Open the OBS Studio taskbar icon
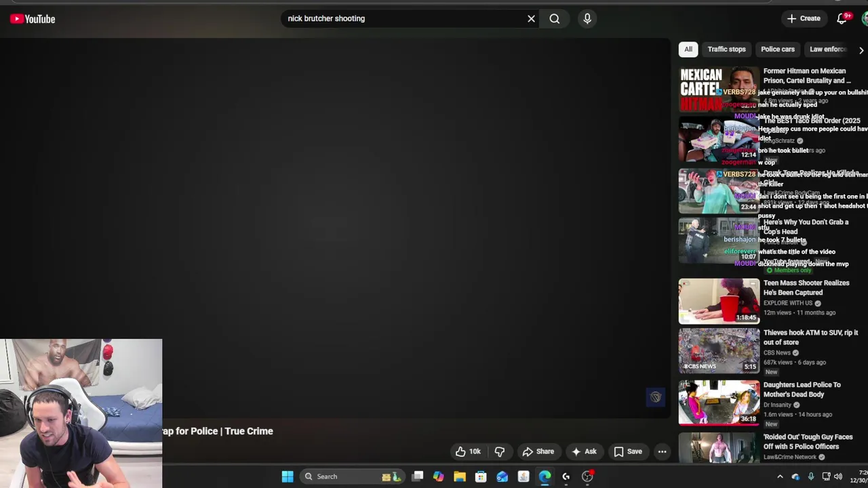The image size is (868, 488). point(587,476)
